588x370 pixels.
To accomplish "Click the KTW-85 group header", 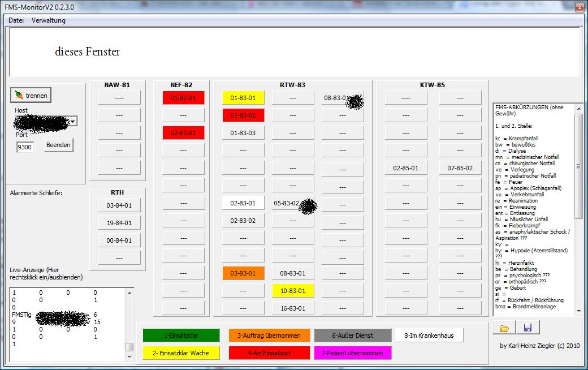I will pos(433,85).
